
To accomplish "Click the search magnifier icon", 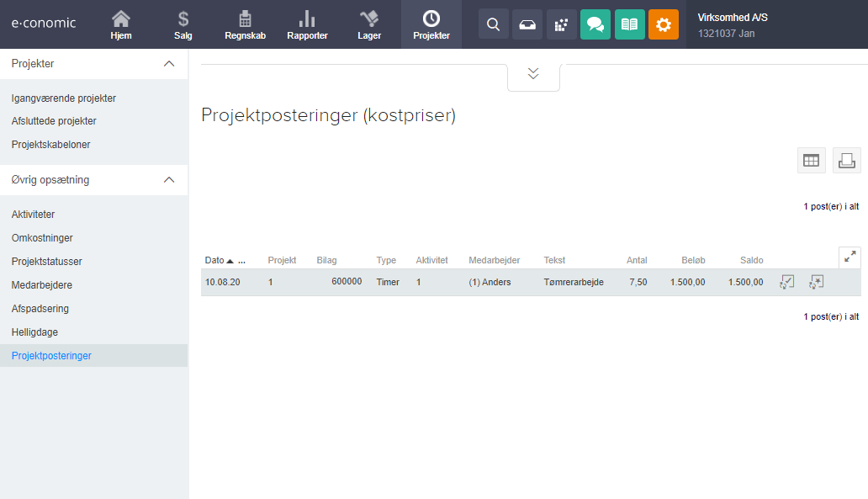I will (493, 24).
